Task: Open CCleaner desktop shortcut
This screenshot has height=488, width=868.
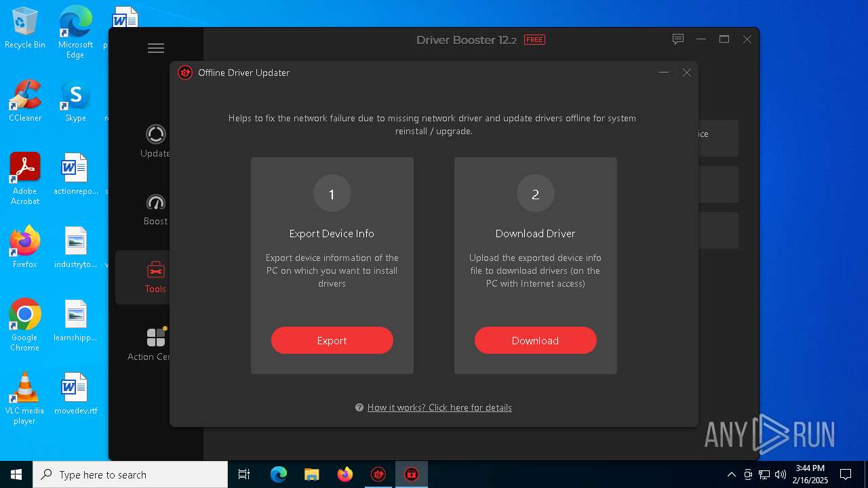Action: point(25,102)
